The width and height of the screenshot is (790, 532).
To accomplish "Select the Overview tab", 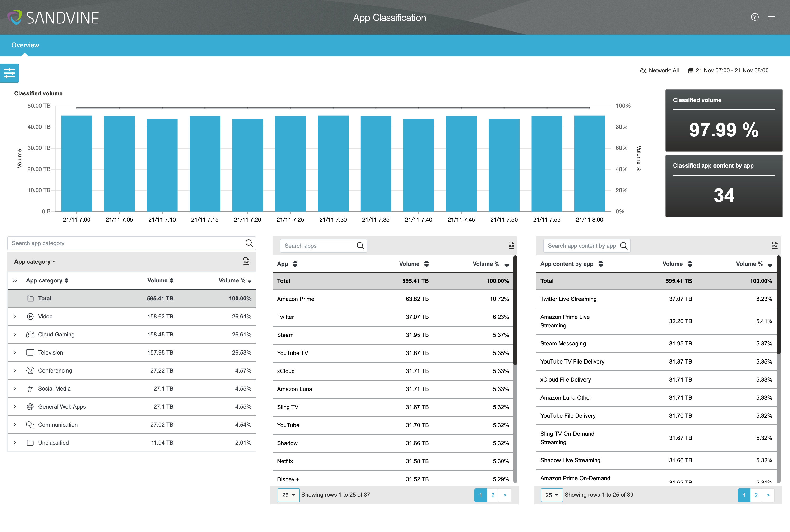I will (x=25, y=45).
